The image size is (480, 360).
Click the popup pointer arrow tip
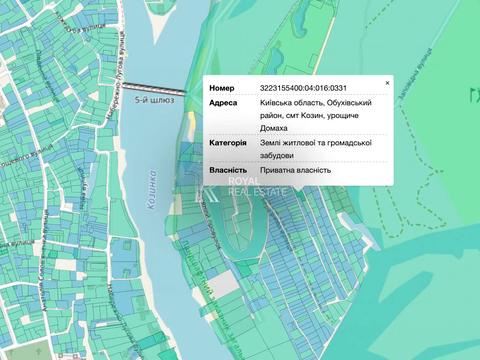[298, 190]
